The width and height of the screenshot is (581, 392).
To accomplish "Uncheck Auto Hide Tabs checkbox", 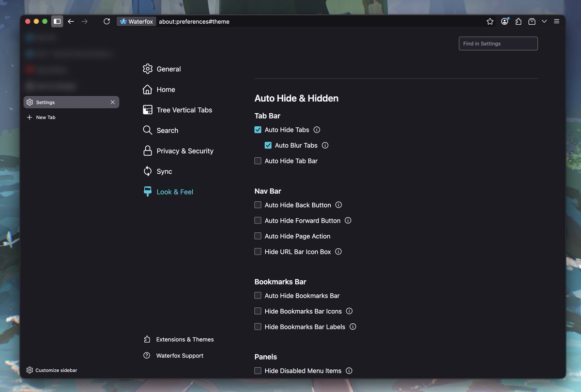I will (258, 130).
